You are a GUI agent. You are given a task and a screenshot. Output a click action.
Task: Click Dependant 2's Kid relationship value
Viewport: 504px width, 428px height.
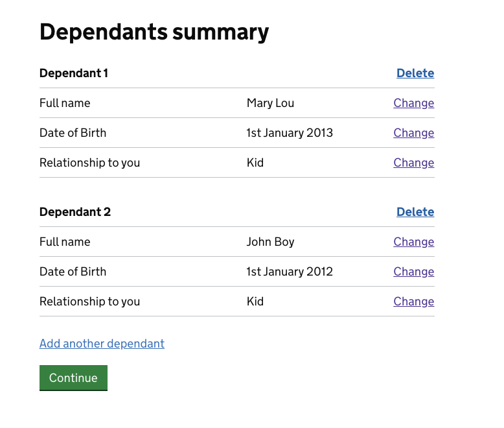[x=255, y=302]
